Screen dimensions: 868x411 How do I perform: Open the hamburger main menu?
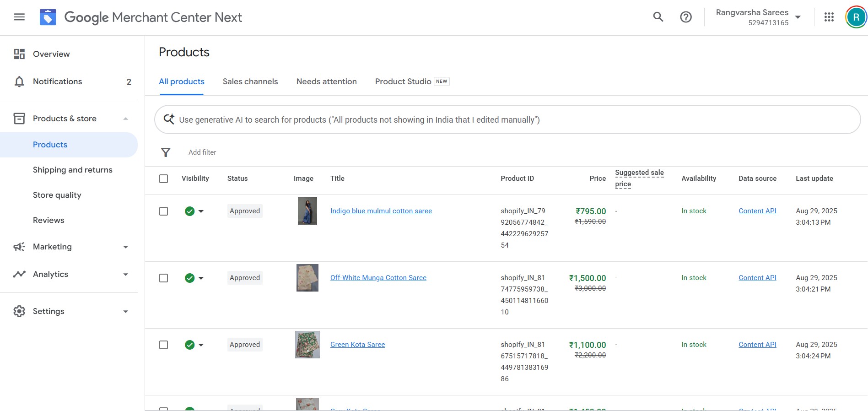click(x=19, y=17)
